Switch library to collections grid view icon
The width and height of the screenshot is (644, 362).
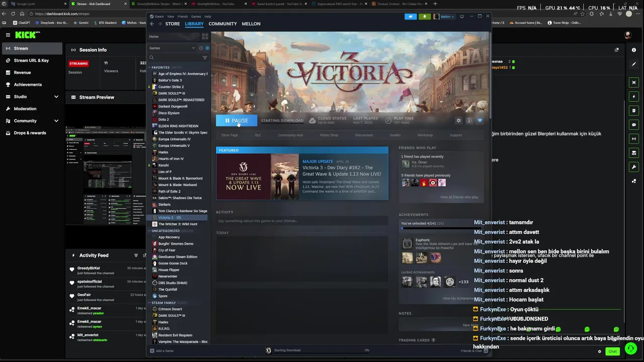pyautogui.click(x=205, y=37)
